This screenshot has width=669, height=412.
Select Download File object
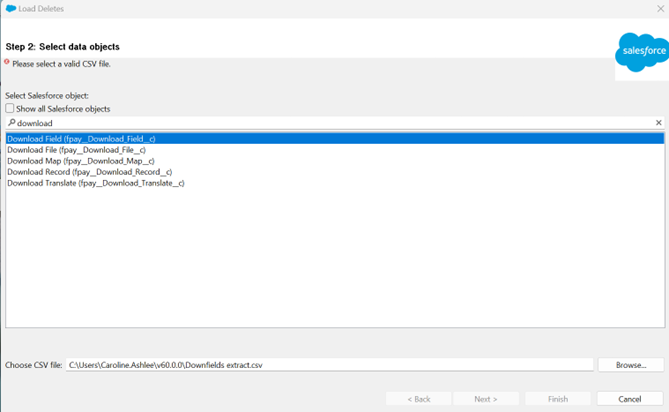pyautogui.click(x=76, y=150)
